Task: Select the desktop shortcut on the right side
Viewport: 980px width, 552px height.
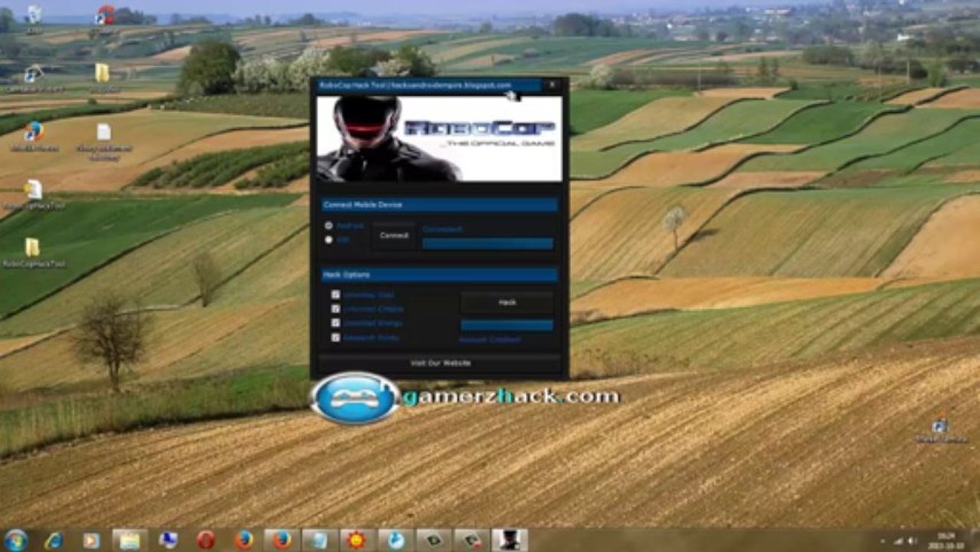Action: 941,430
